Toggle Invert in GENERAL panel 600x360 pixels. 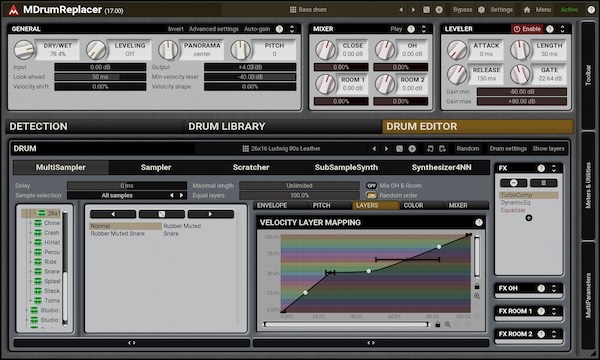(176, 29)
